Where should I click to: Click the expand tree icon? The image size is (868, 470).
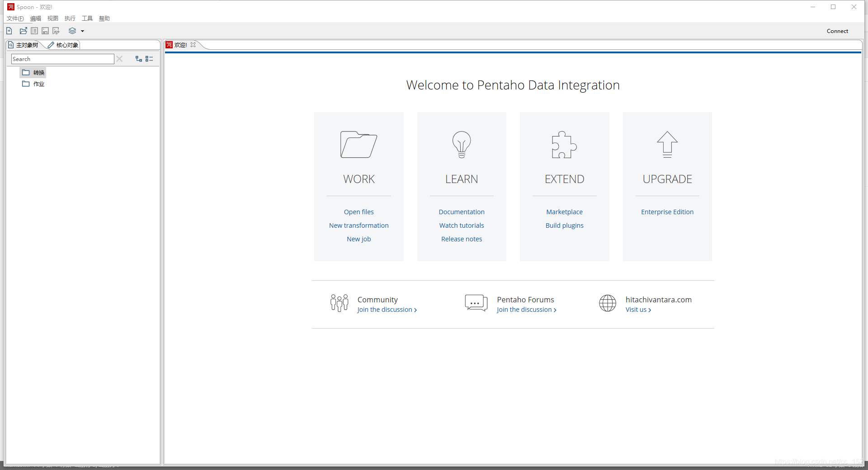pyautogui.click(x=139, y=59)
